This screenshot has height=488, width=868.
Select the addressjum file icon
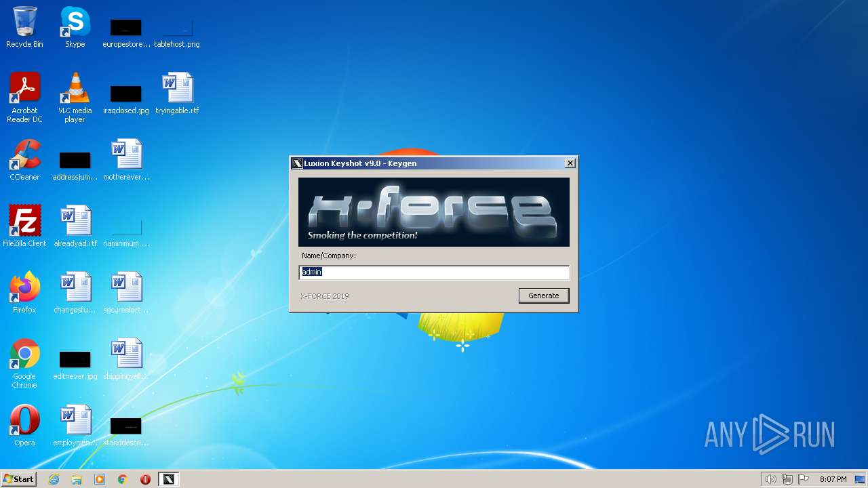(75, 165)
